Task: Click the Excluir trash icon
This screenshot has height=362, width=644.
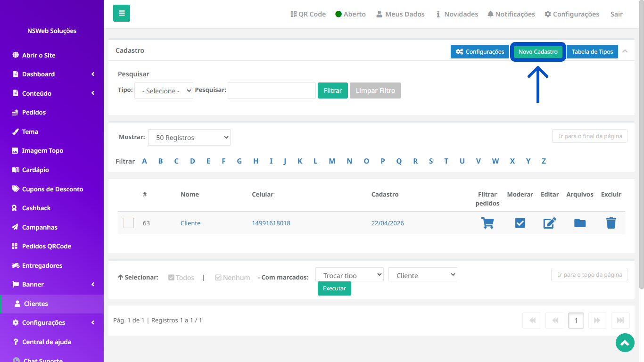Action: (x=611, y=223)
